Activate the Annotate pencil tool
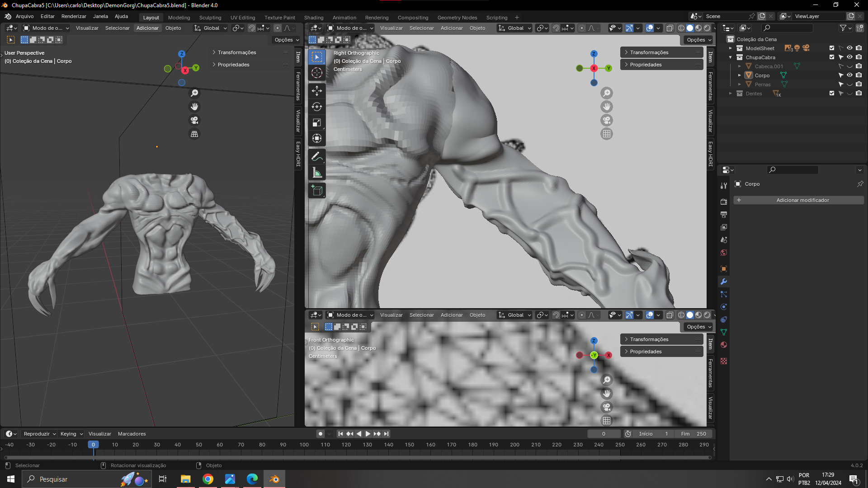This screenshot has width=868, height=488. pyautogui.click(x=317, y=157)
